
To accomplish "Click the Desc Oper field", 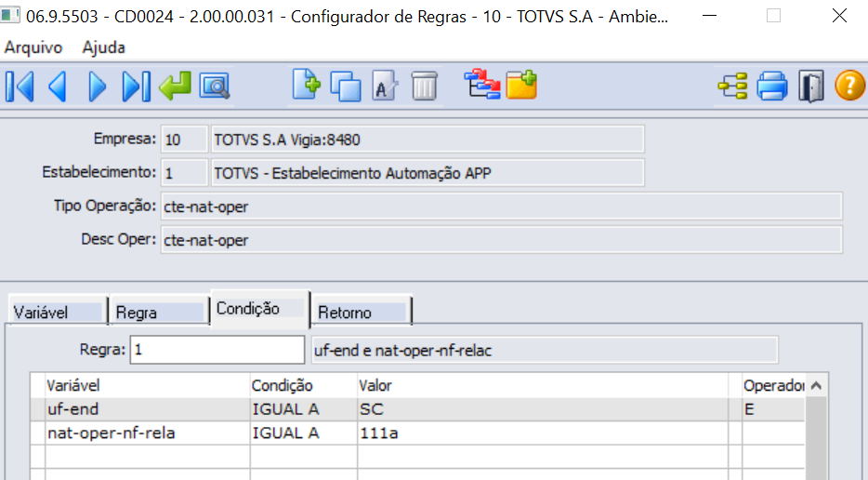I will tap(502, 239).
